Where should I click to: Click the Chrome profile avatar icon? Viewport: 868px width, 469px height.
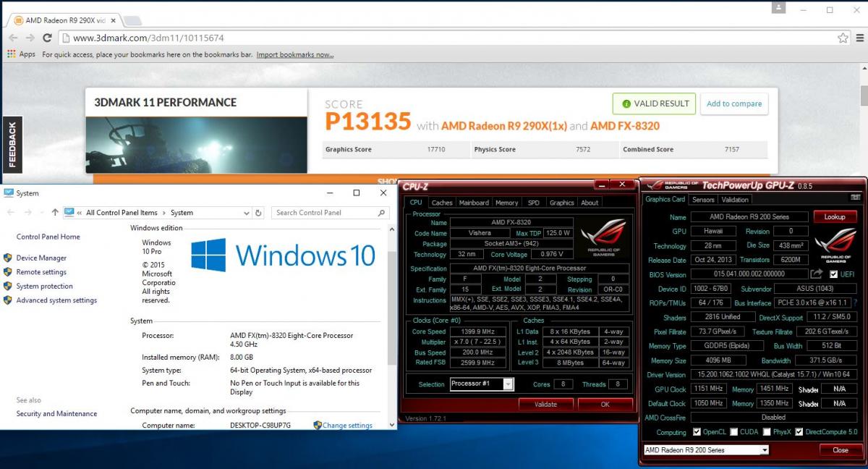(x=778, y=8)
